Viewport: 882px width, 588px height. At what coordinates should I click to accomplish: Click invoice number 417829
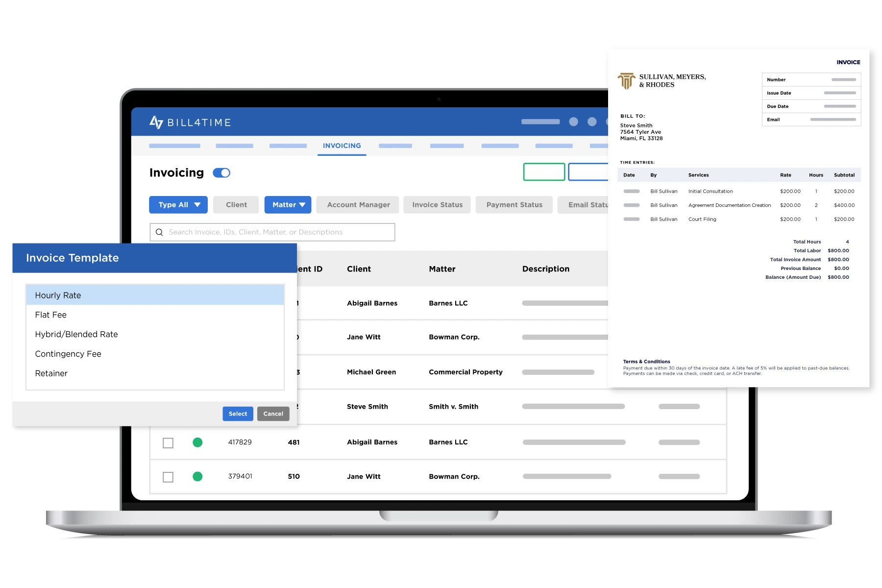click(240, 442)
